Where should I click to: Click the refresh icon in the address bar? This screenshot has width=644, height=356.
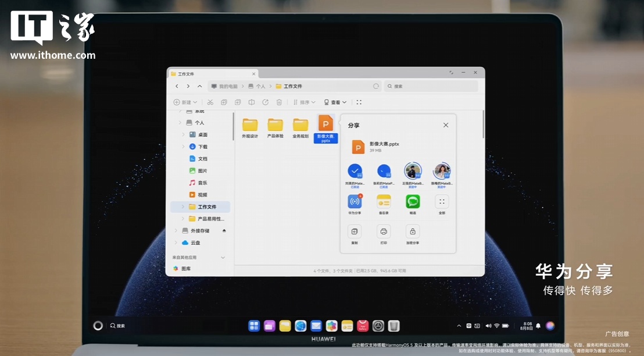click(375, 86)
